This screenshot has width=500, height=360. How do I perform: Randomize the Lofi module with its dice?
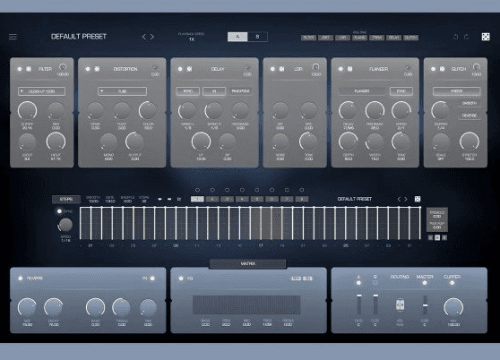point(282,69)
